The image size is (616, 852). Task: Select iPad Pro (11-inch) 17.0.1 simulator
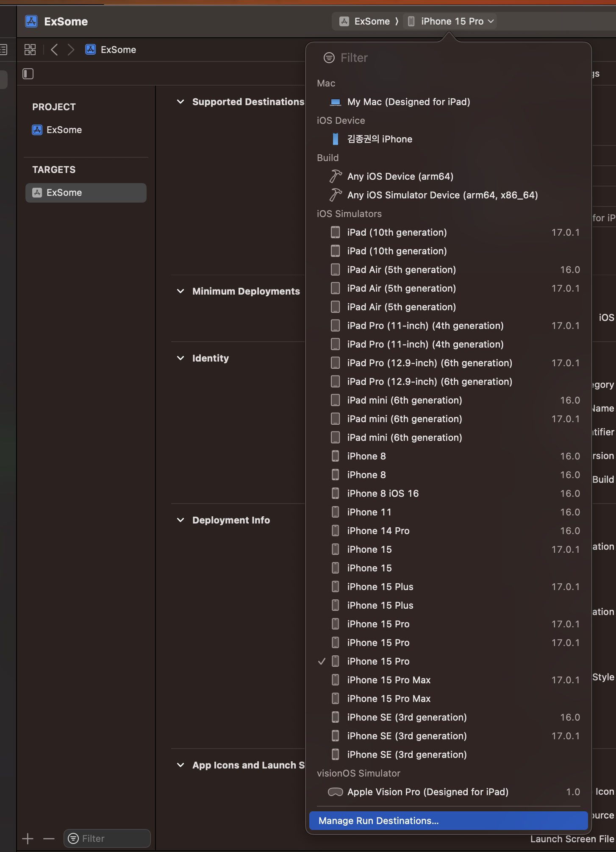click(x=449, y=326)
